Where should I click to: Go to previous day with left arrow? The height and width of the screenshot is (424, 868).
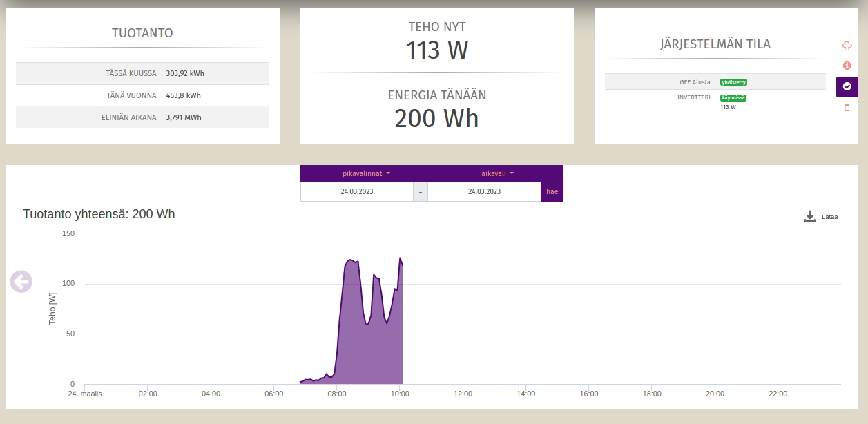[21, 281]
